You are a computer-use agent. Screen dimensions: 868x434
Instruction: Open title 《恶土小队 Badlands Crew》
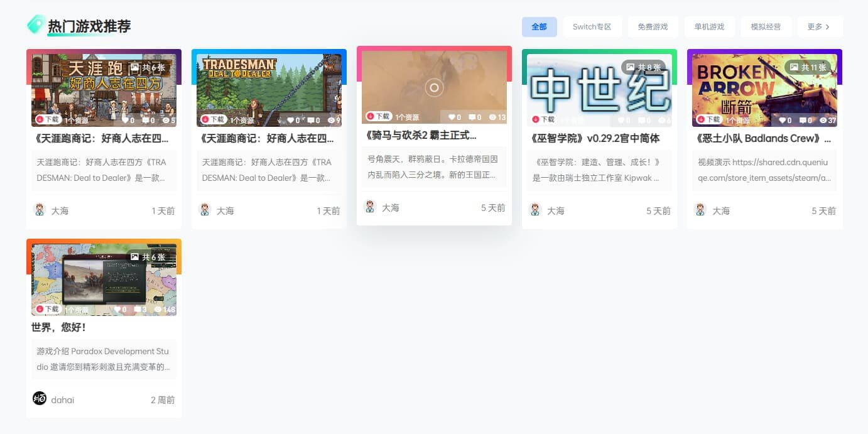click(764, 138)
